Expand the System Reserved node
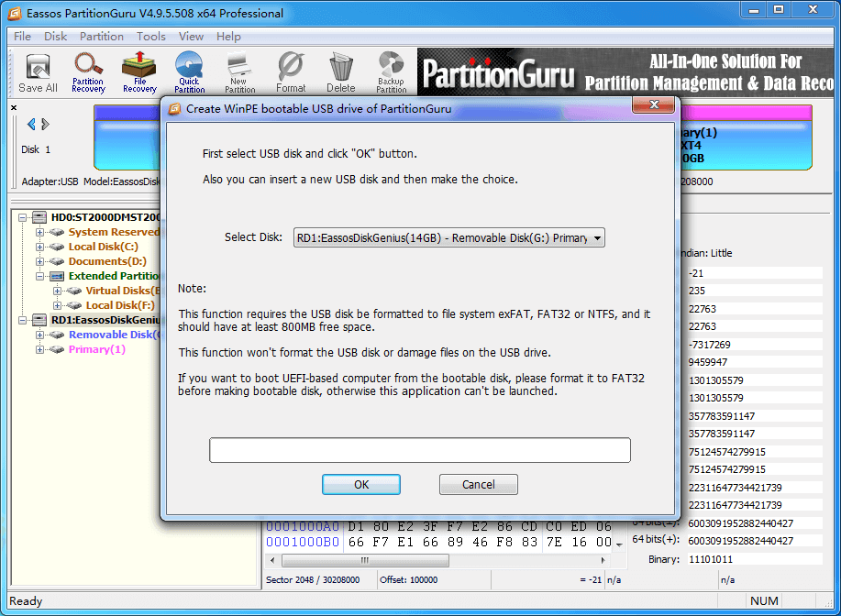Screen dimensions: 841x616 [x=39, y=232]
